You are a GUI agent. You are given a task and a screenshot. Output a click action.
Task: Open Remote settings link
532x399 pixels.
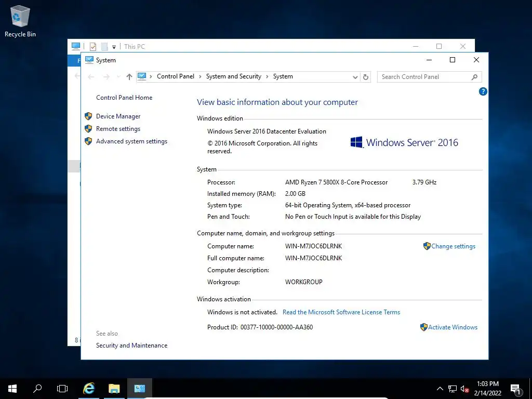click(x=118, y=129)
